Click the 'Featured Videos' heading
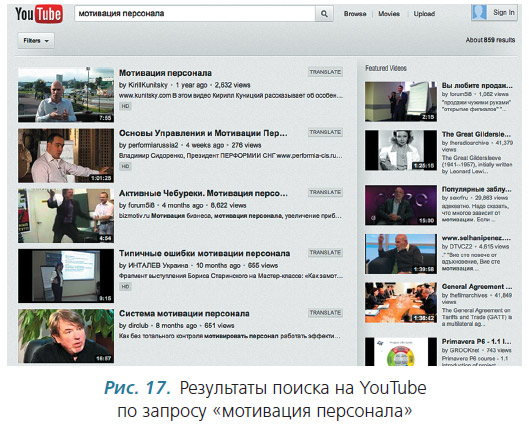The height and width of the screenshot is (424, 529). [386, 68]
